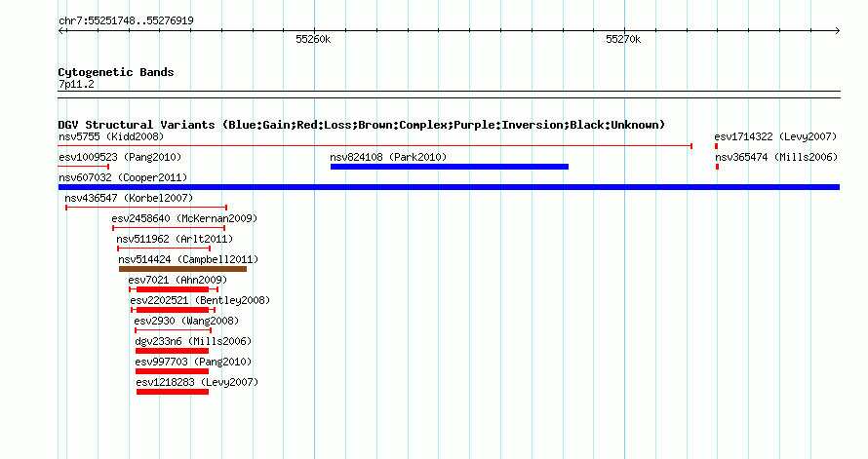This screenshot has width=868, height=459.
Task: Click the red esv997703 loss bar
Action: 173,371
